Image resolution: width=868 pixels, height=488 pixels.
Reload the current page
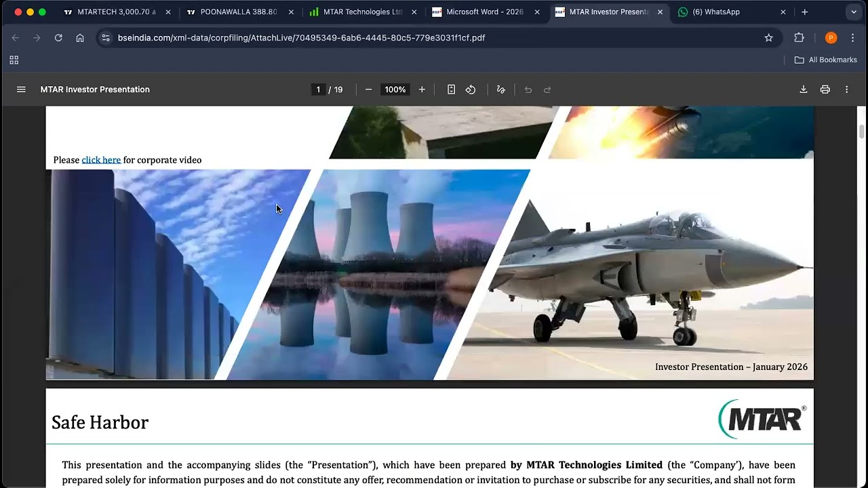[58, 38]
